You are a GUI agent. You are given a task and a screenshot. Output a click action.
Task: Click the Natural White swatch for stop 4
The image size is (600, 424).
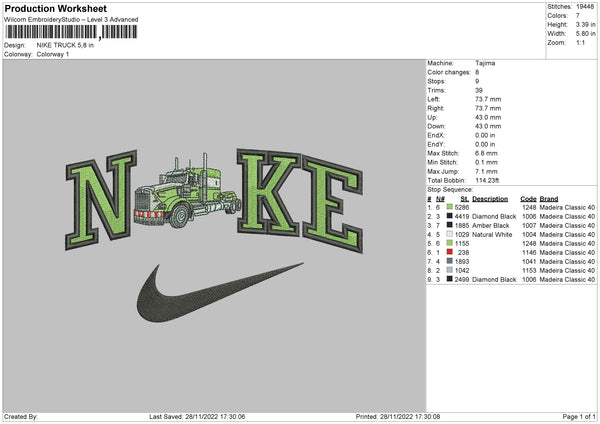point(449,234)
